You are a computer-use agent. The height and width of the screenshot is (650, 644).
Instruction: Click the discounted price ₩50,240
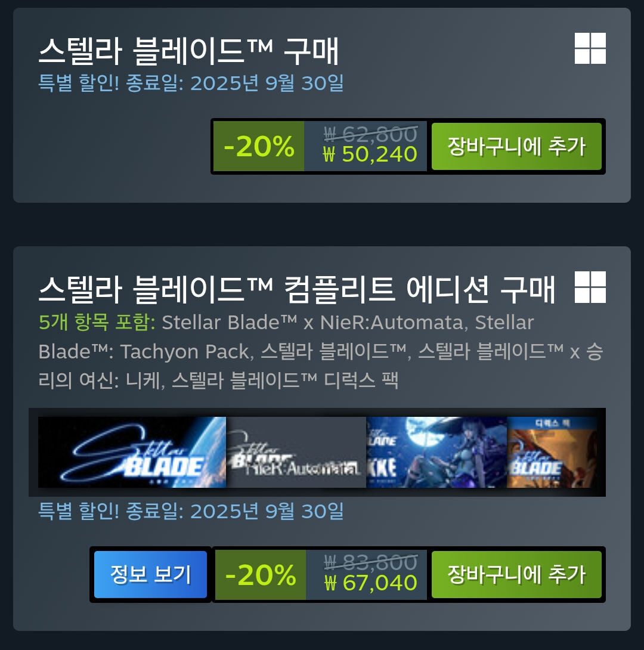[370, 154]
